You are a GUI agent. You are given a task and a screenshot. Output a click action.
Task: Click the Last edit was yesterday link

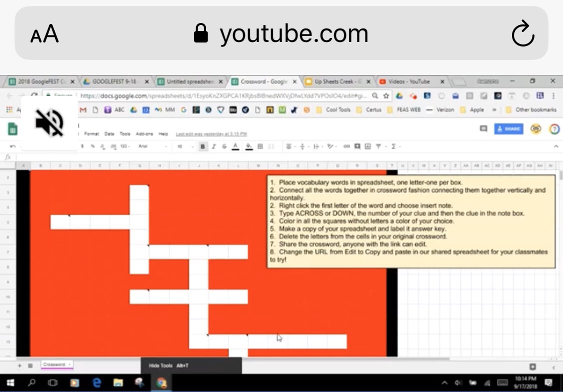coord(211,134)
